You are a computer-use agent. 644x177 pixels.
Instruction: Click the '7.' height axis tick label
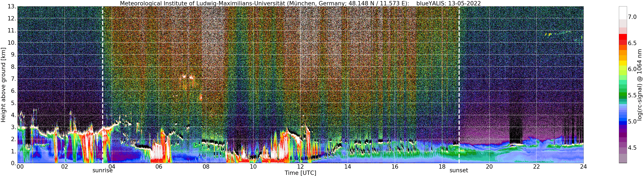pos(14,79)
